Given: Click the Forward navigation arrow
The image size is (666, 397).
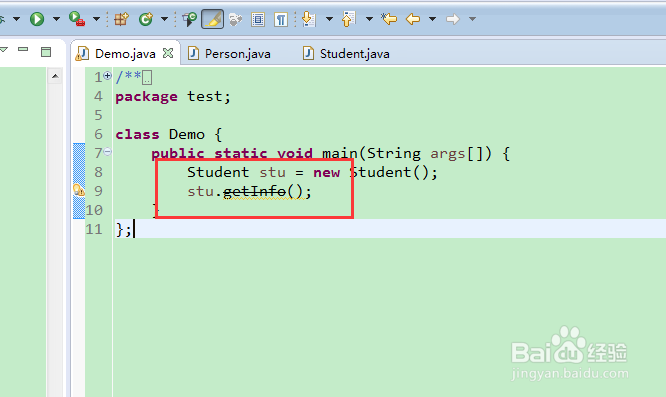Looking at the screenshot, I should [x=453, y=19].
